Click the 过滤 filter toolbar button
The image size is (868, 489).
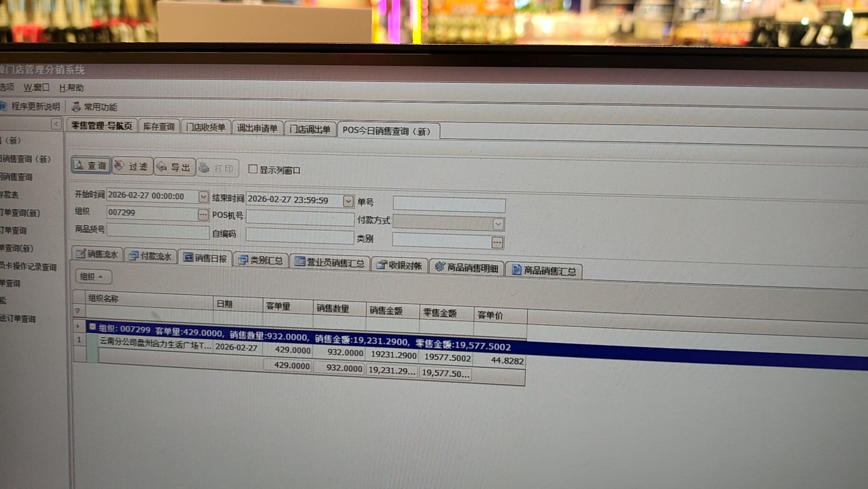coord(132,167)
